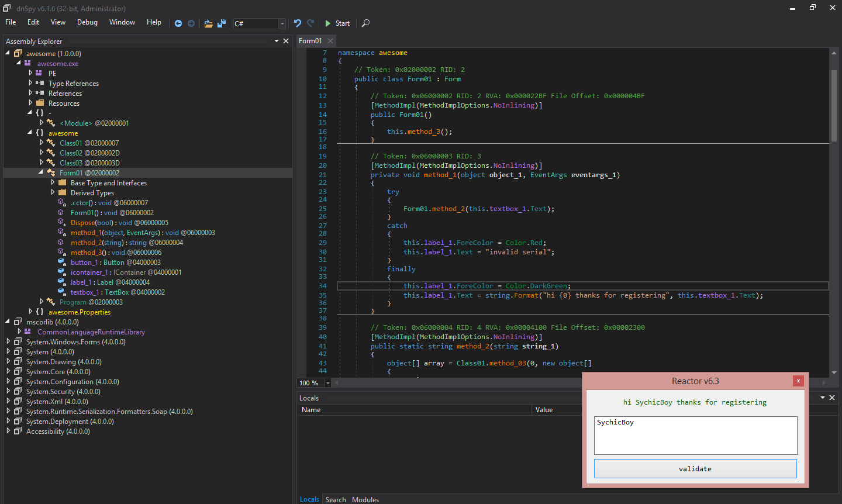Open the Debug menu
Screen dimensions: 842x504
[87, 22]
